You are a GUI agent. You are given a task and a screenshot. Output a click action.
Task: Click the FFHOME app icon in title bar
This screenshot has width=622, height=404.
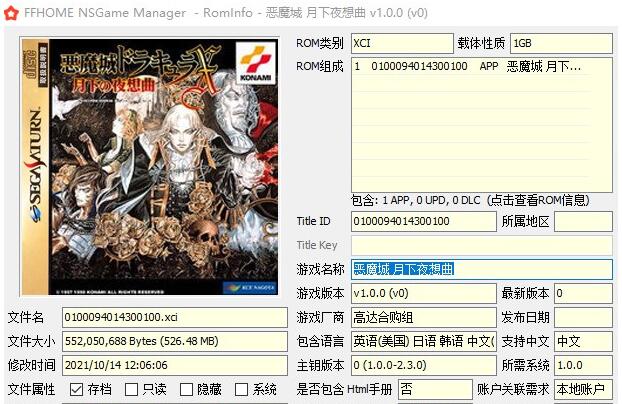click(x=11, y=13)
